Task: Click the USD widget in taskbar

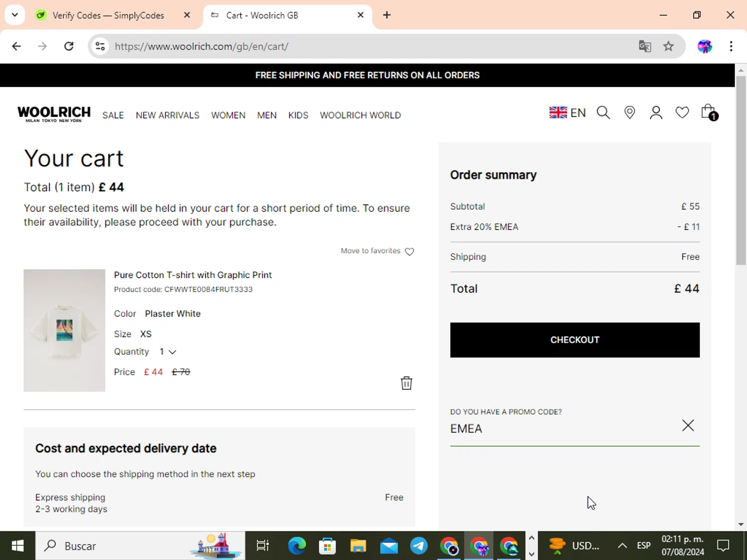Action: click(575, 546)
